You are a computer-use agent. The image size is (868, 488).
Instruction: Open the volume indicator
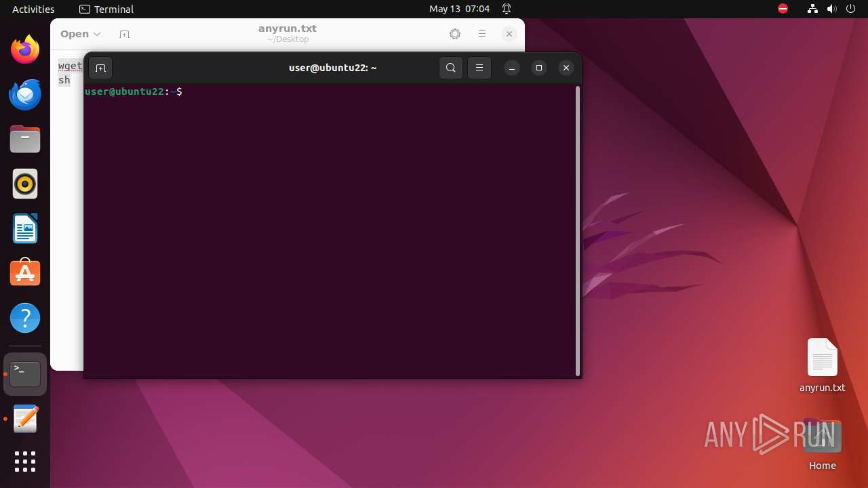click(832, 9)
